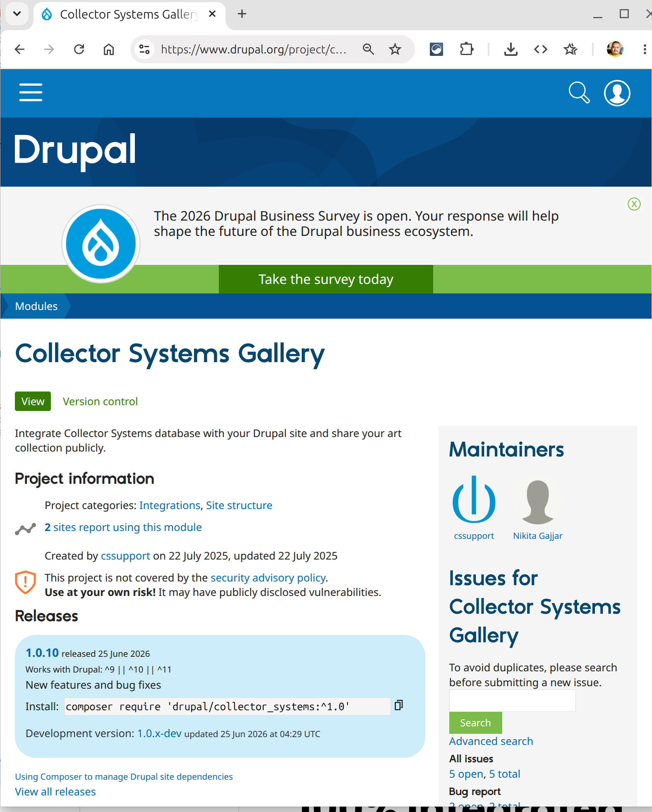Open the browser three-dot menu
Screen dimensions: 652x812
click(645, 50)
